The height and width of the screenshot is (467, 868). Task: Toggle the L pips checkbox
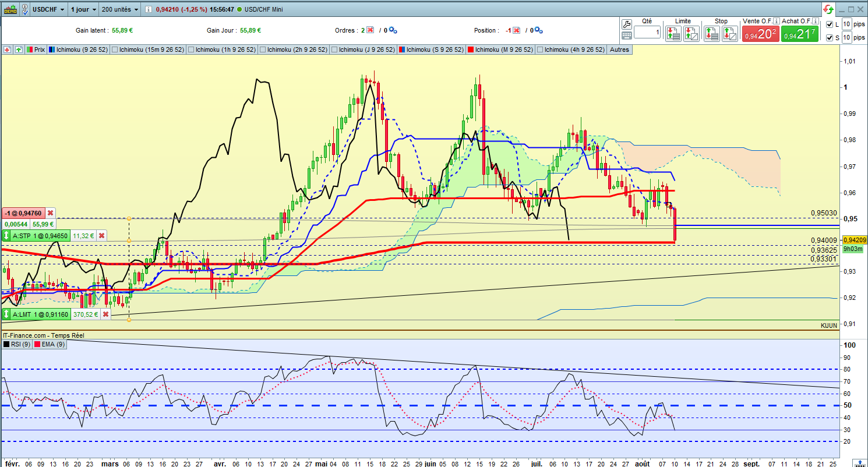[830, 24]
